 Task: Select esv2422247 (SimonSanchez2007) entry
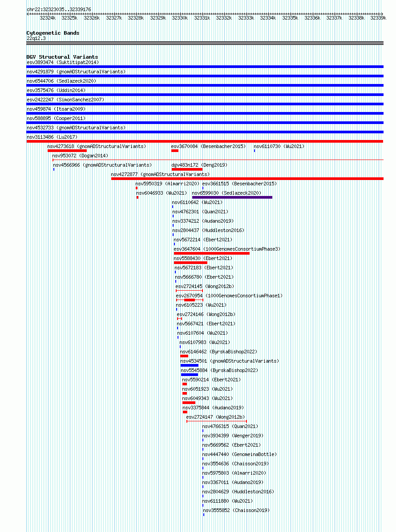(65, 100)
